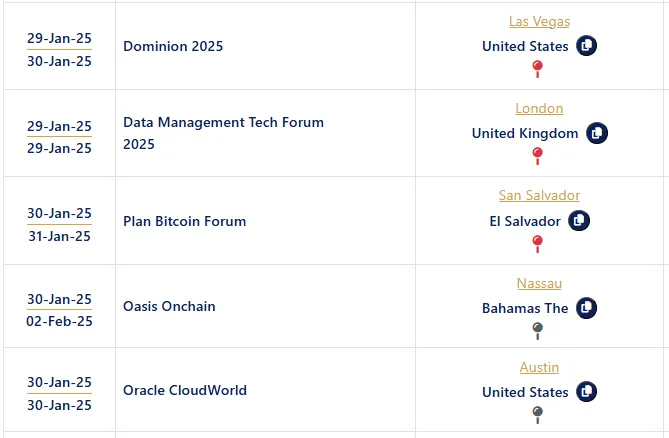Open the San Salvador city link
Image resolution: width=669 pixels, height=438 pixels.
click(x=539, y=195)
